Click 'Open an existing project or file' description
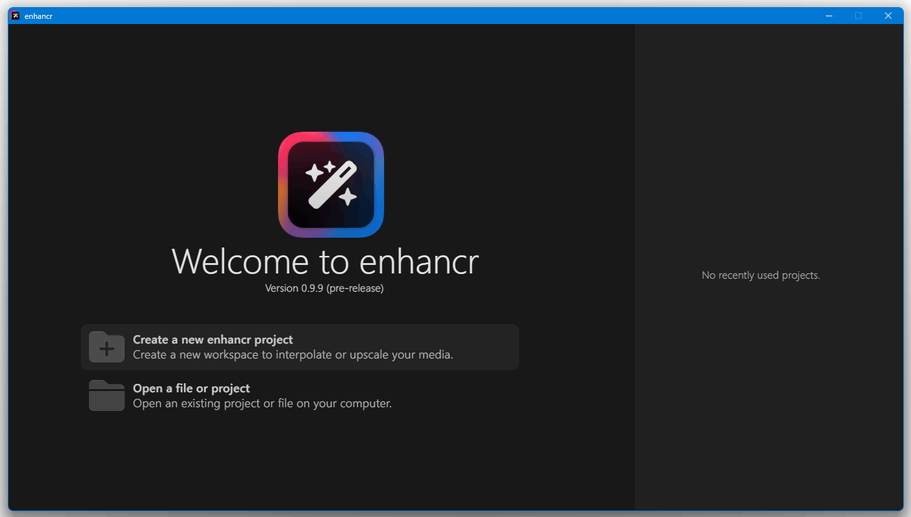 262,404
